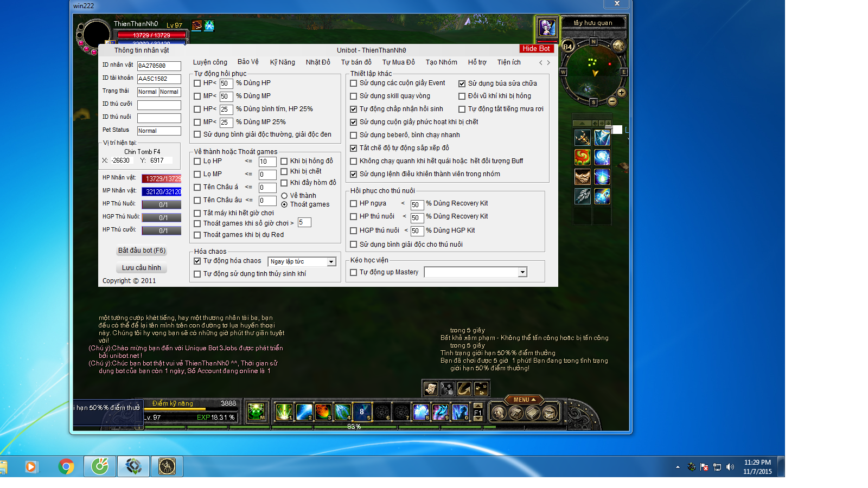Open the media player taskbar icon

pos(31,466)
